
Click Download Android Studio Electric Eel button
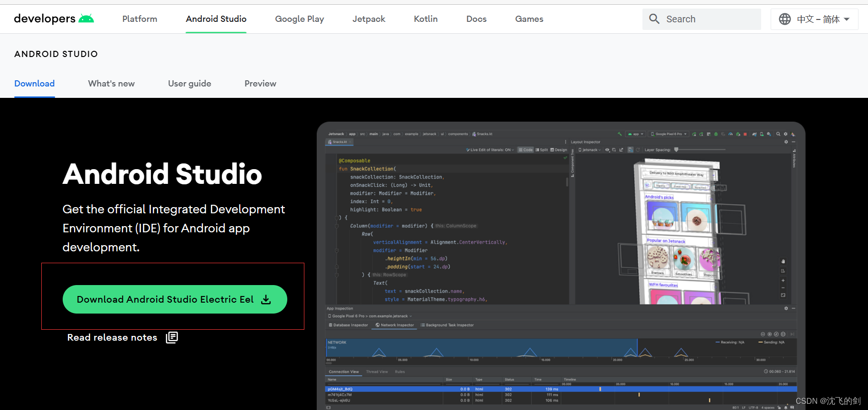tap(175, 299)
